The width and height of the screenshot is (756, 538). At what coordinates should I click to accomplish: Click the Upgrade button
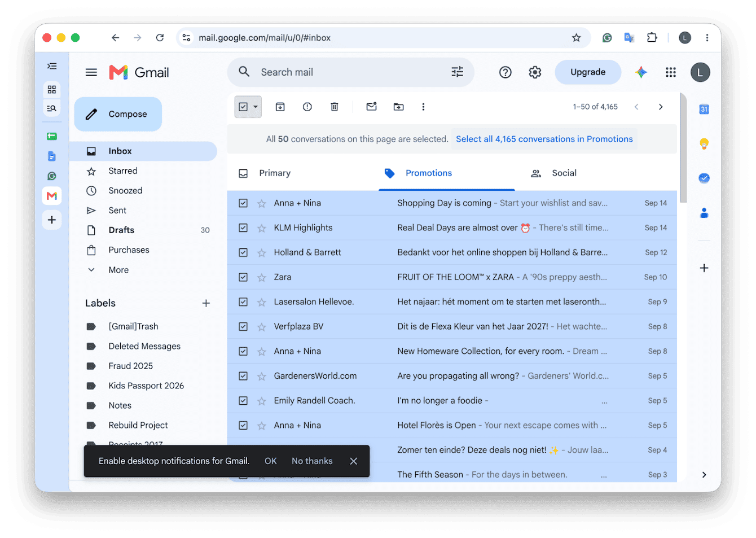pos(588,72)
